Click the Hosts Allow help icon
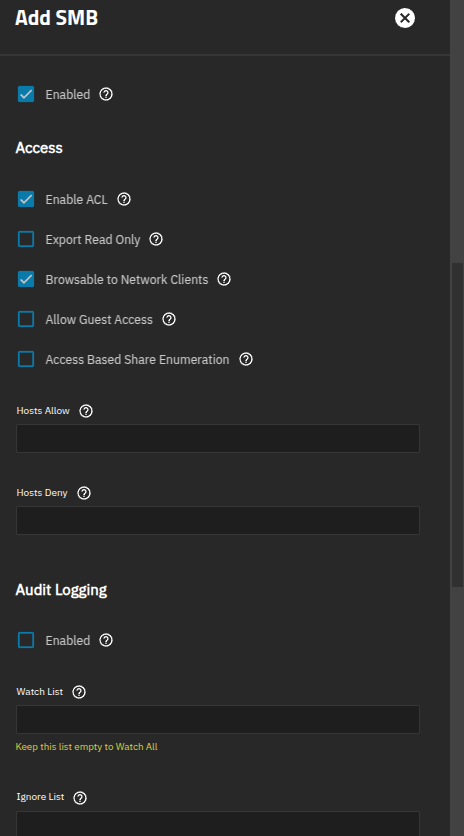Screen dimensions: 464x836 click(x=86, y=411)
